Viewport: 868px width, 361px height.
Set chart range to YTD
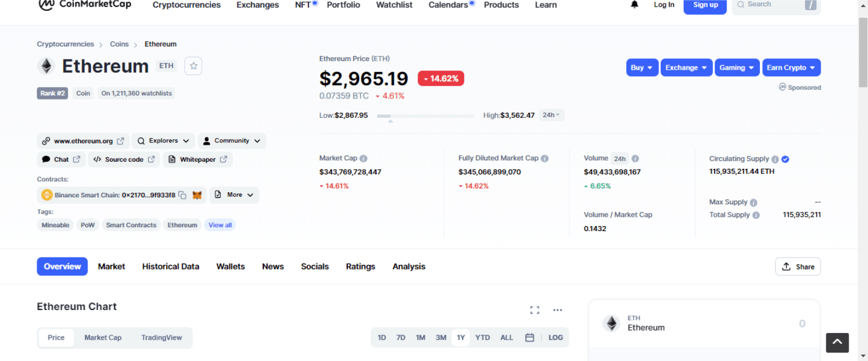482,338
